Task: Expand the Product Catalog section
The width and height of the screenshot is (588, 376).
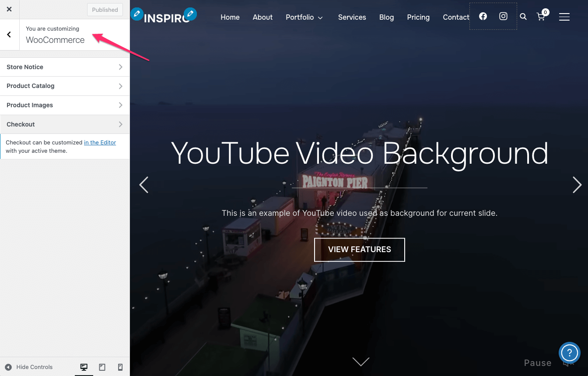Action: coord(65,86)
